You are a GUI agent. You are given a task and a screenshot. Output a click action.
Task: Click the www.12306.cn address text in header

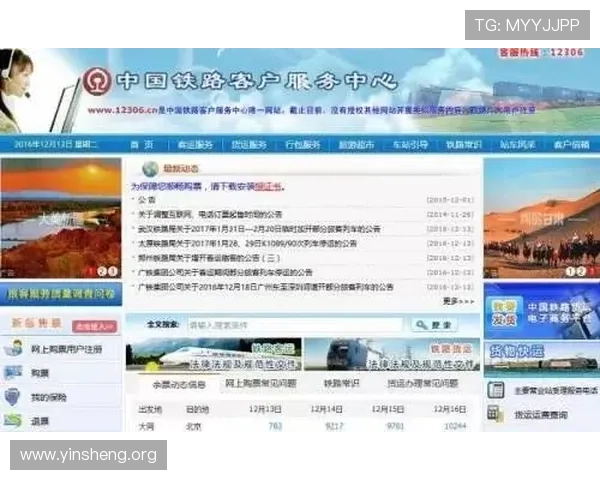tap(122, 110)
